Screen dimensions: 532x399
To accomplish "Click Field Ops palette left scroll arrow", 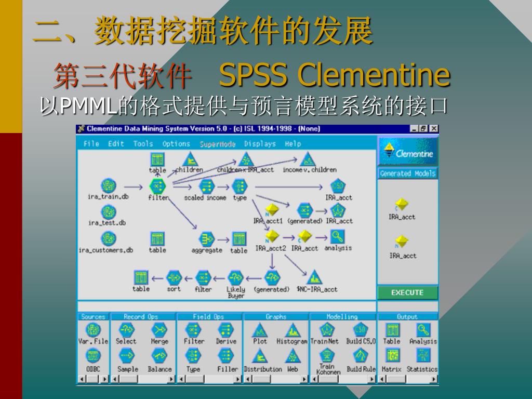I will click(181, 379).
